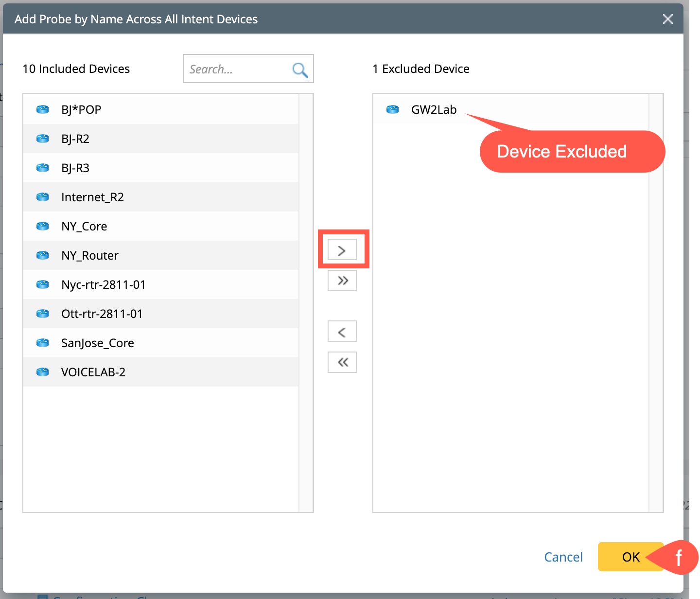The width and height of the screenshot is (700, 599).
Task: Select Nyc-rtr-2811-01 device
Action: 103,285
